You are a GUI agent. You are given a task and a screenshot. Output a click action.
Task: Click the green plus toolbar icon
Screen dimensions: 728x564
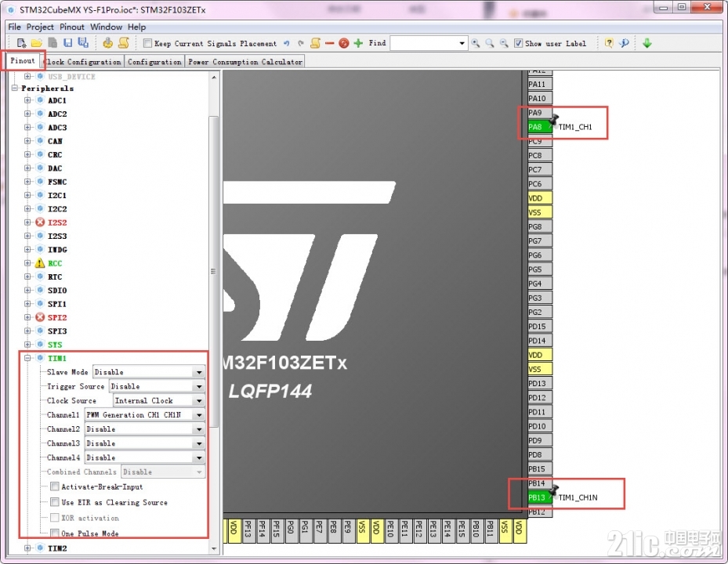358,43
